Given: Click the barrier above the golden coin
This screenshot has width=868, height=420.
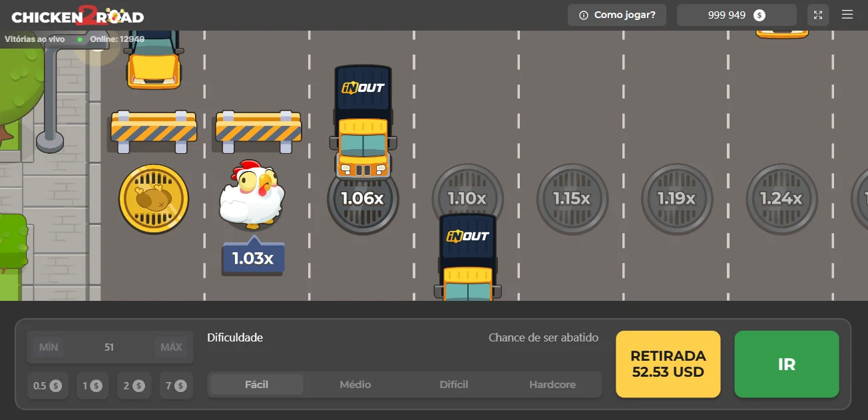Looking at the screenshot, I should 154,131.
